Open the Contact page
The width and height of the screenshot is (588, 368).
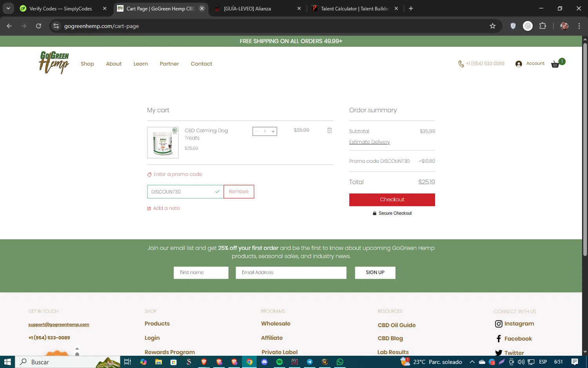click(x=201, y=64)
